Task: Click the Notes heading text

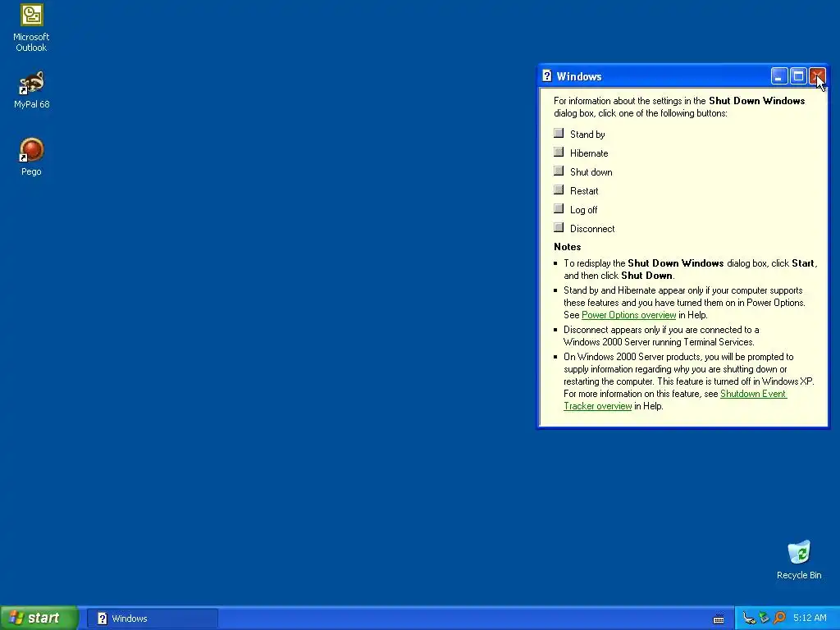Action: tap(568, 247)
